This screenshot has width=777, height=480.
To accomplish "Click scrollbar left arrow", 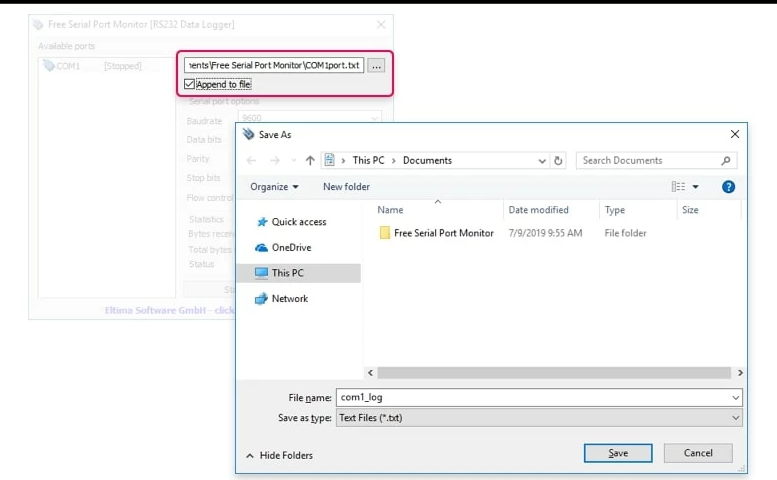I will [x=370, y=373].
